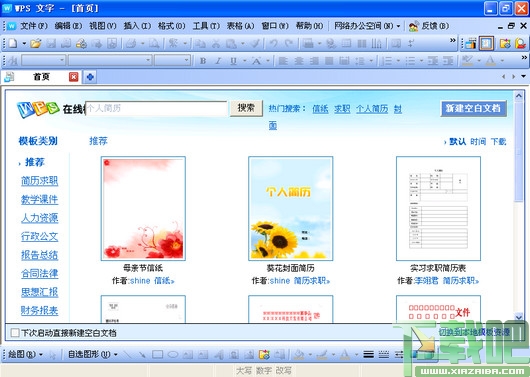Click the 求职 hot search link
The width and height of the screenshot is (530, 377).
pos(342,109)
